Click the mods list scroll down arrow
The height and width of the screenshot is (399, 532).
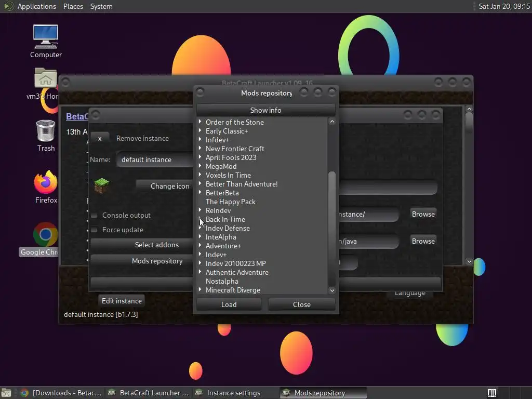(332, 290)
